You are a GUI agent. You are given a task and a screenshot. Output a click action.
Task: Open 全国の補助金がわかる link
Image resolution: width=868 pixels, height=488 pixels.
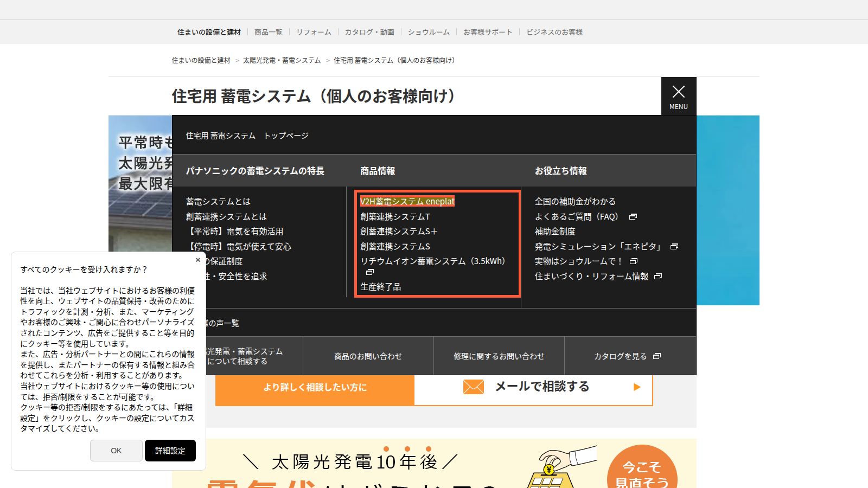pos(575,201)
